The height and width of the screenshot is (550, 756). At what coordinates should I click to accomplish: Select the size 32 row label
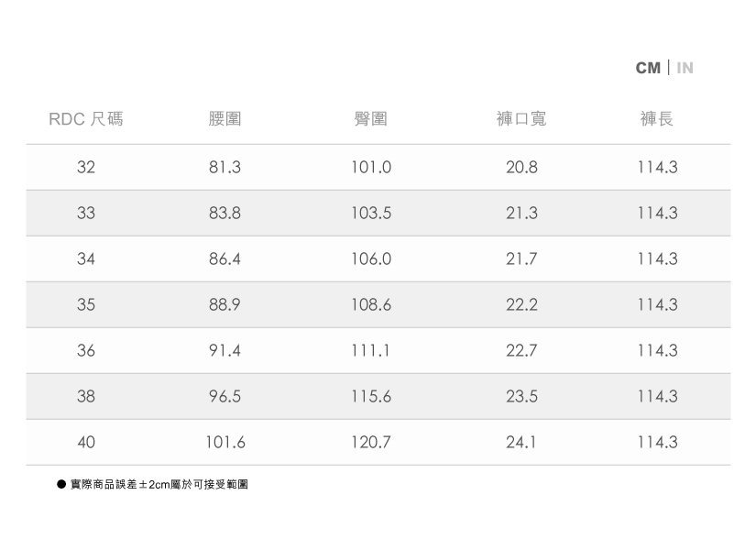(x=86, y=168)
